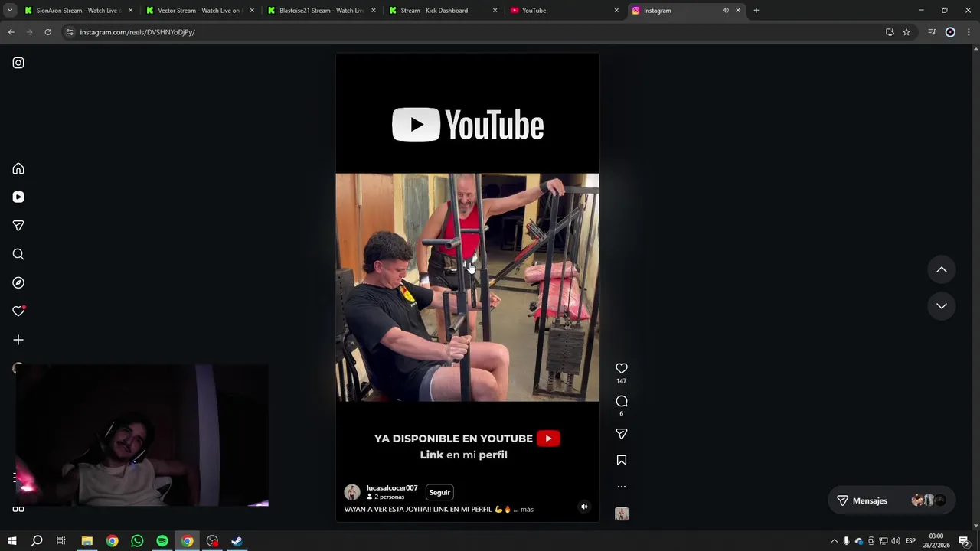Open the Reels section in the sidebar
The image size is (980, 551).
point(18,197)
